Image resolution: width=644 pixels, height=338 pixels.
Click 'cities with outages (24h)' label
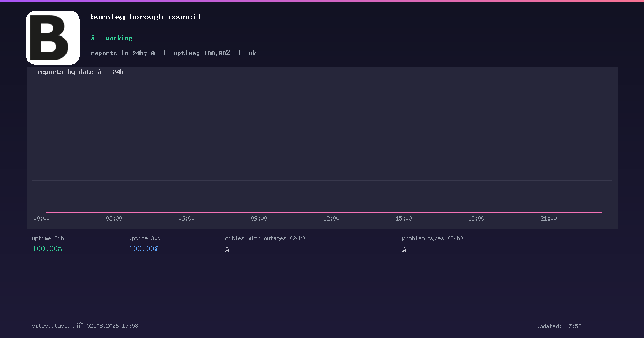(265, 238)
